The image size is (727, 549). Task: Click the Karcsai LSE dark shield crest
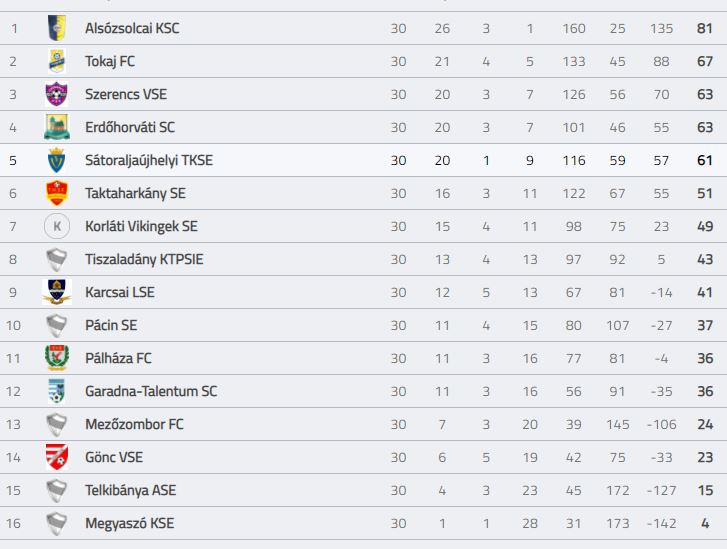tap(57, 292)
